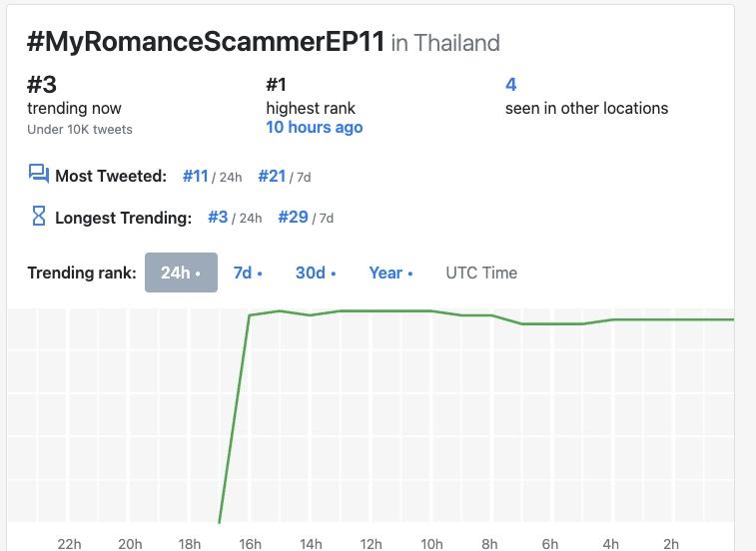Click the 'seen in other locations' text
Screen dimensions: 756x551
pos(586,108)
